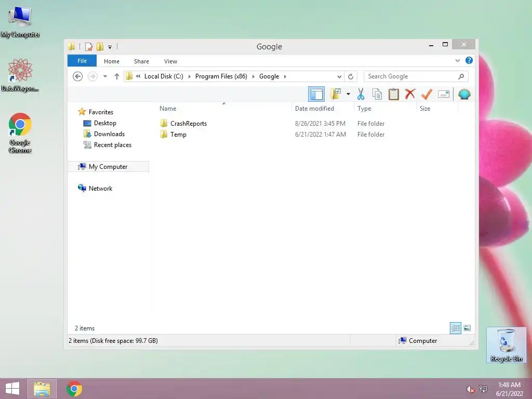The height and width of the screenshot is (399, 532).
Task: Expand the Folder Options dropdown arrow
Action: pos(348,94)
